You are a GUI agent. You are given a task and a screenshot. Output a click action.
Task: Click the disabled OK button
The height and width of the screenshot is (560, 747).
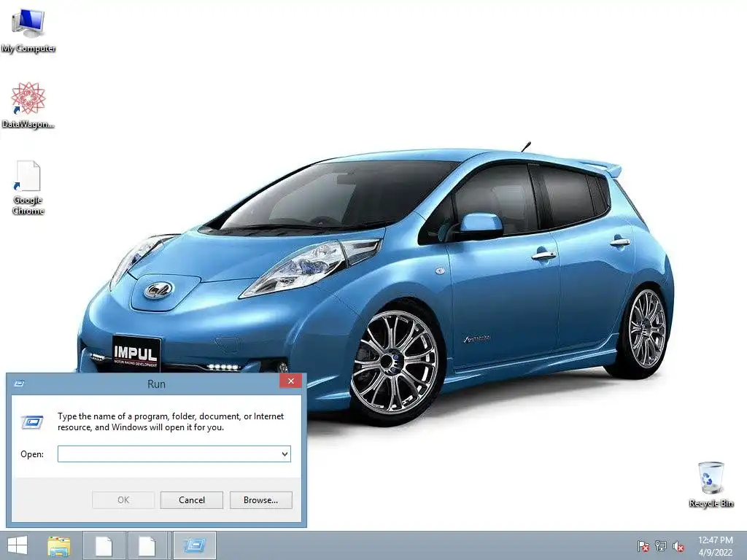click(123, 500)
